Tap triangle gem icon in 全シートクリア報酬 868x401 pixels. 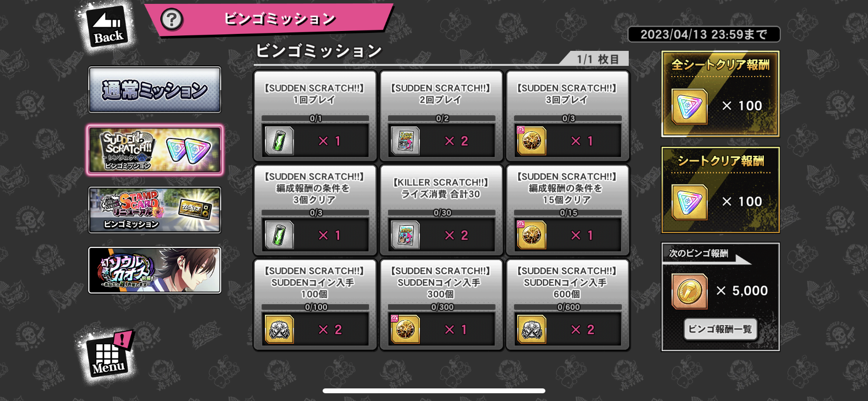[689, 107]
